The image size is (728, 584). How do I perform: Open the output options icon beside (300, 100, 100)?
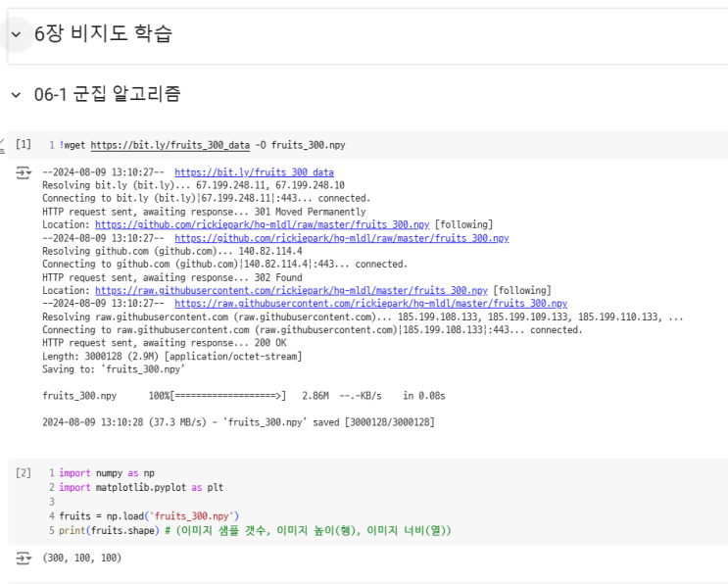(x=24, y=558)
